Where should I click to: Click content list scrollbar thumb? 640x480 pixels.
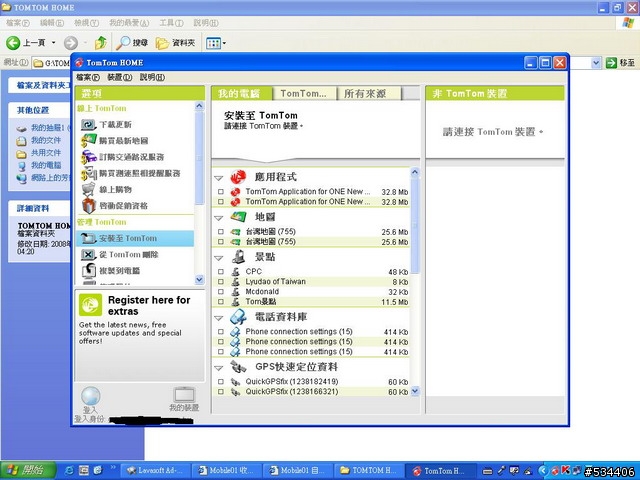pos(415,225)
